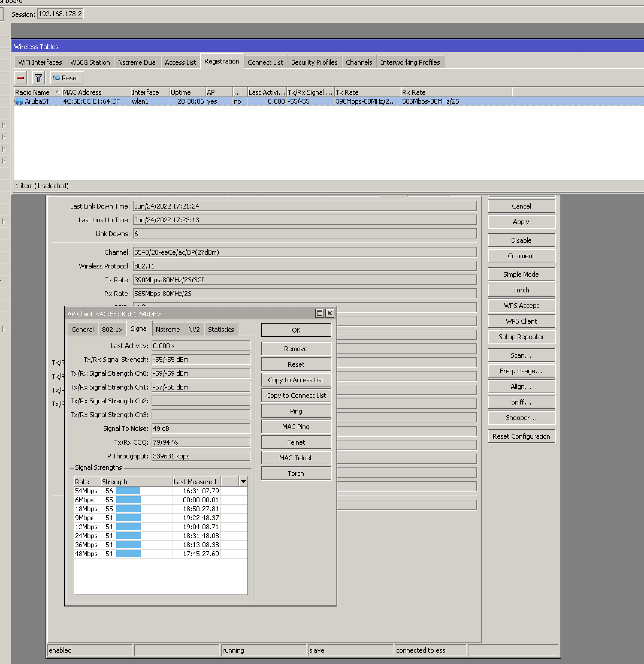Click the red remove (minus) icon

[20, 78]
